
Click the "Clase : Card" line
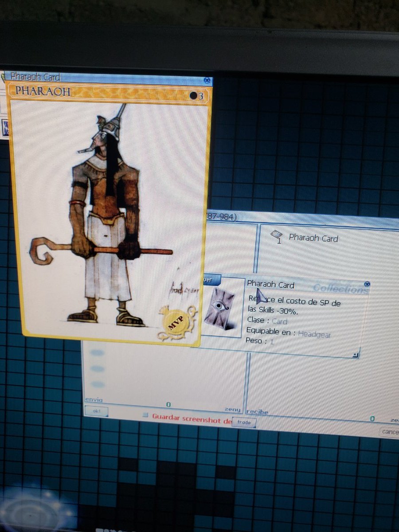point(267,320)
